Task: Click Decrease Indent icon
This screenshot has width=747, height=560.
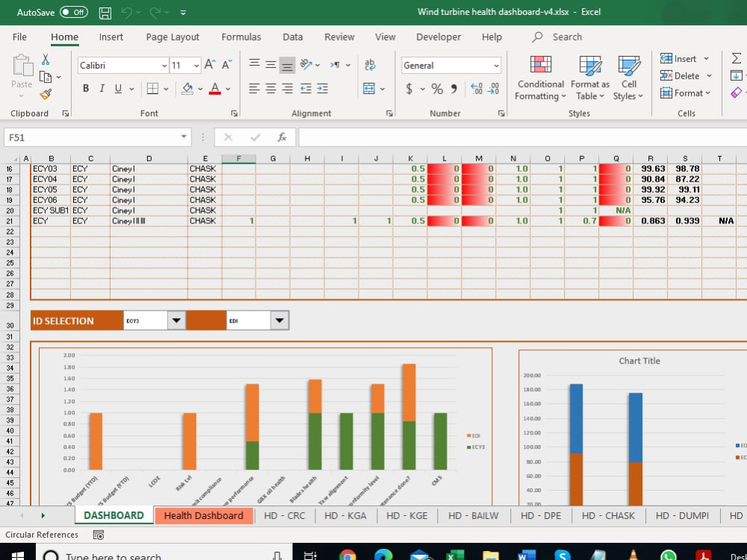Action: [306, 89]
